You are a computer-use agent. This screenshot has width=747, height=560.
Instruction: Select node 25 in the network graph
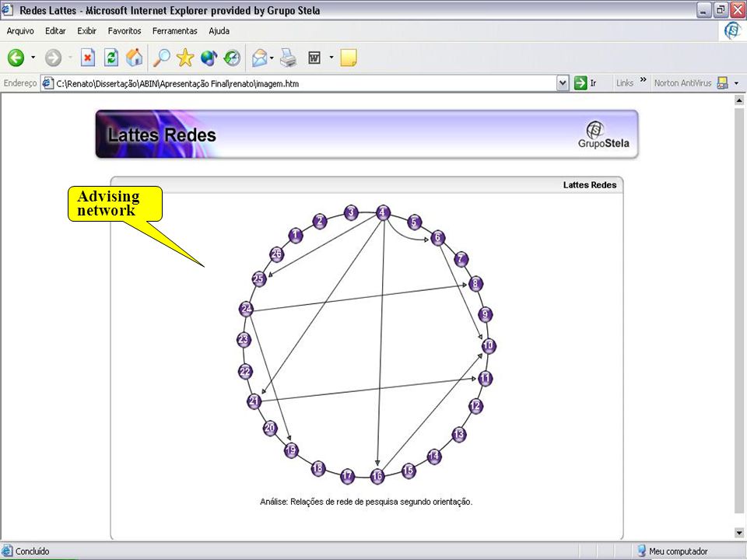258,278
